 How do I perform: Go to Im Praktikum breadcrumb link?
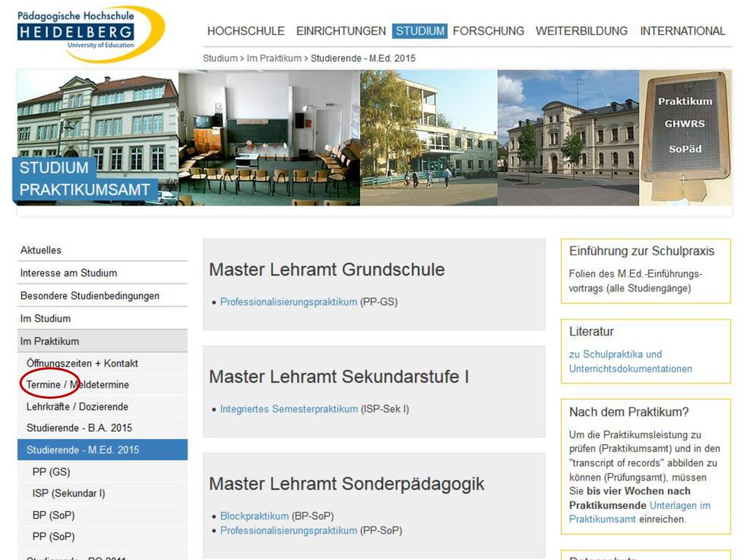[274, 58]
